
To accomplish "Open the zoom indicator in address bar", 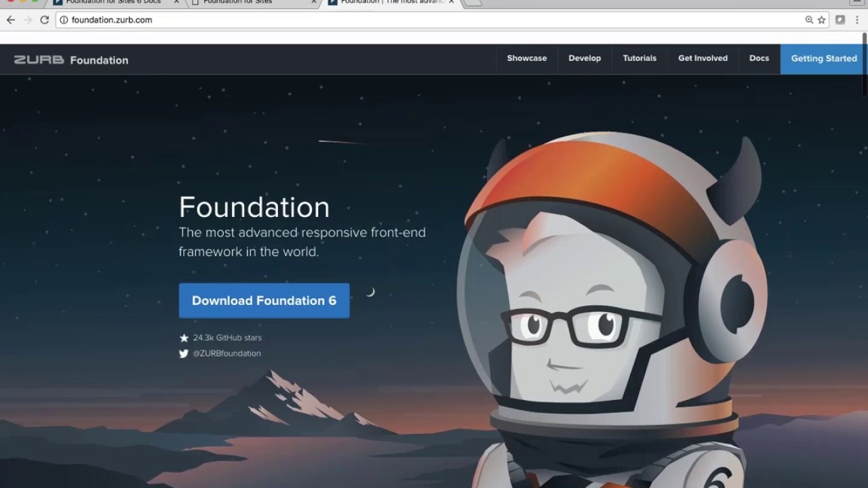I will tap(809, 20).
